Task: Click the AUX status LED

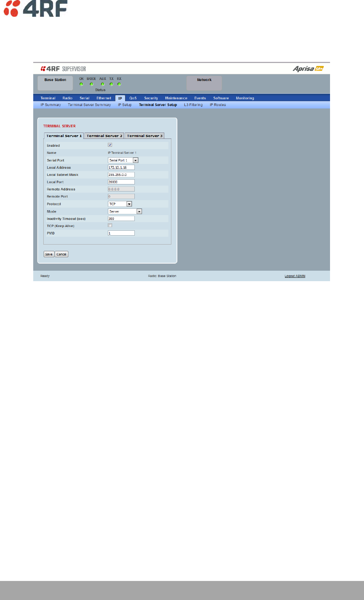Action: pyautogui.click(x=103, y=84)
